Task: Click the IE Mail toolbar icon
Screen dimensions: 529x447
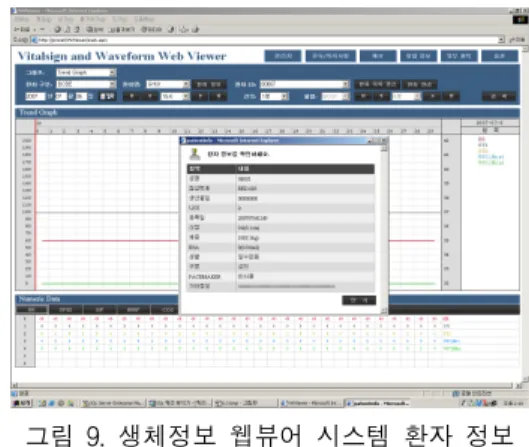Action: tap(184, 30)
